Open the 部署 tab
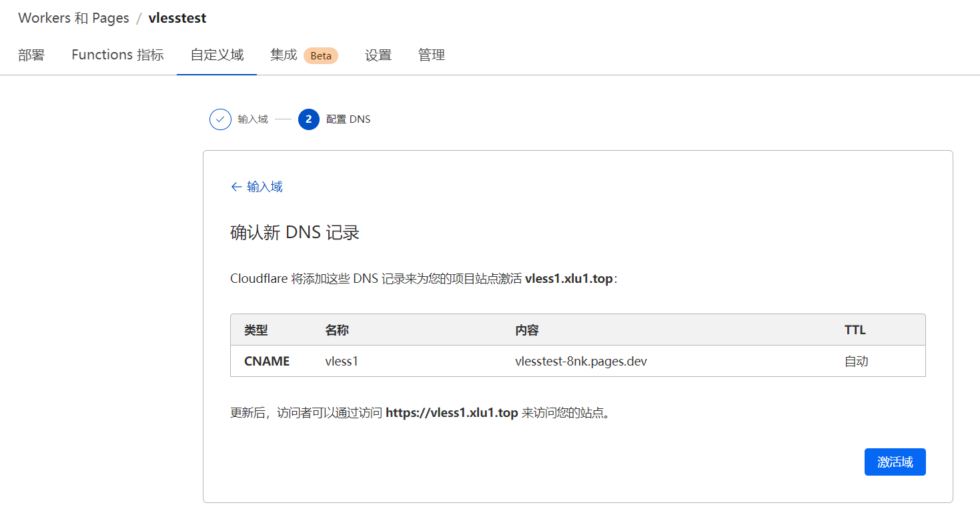 click(31, 55)
